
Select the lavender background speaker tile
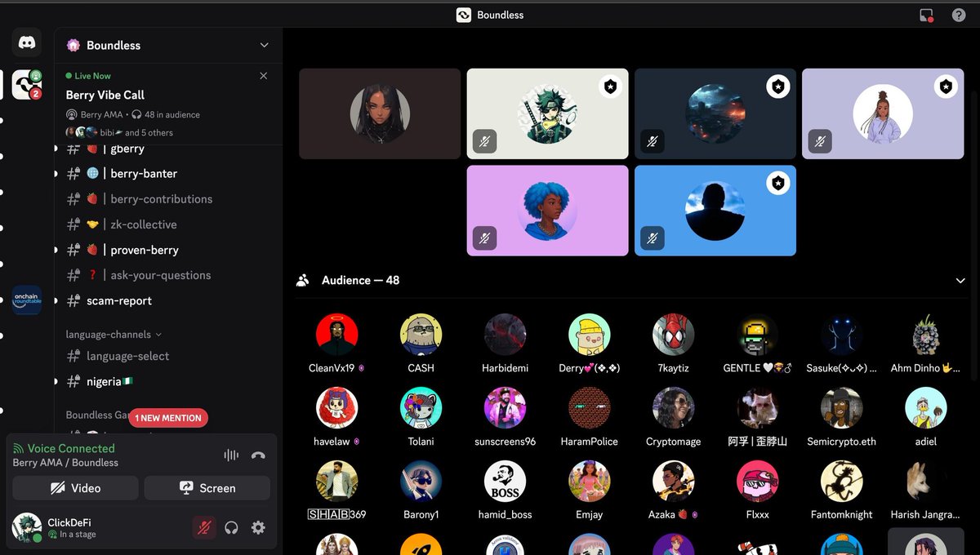coord(883,113)
